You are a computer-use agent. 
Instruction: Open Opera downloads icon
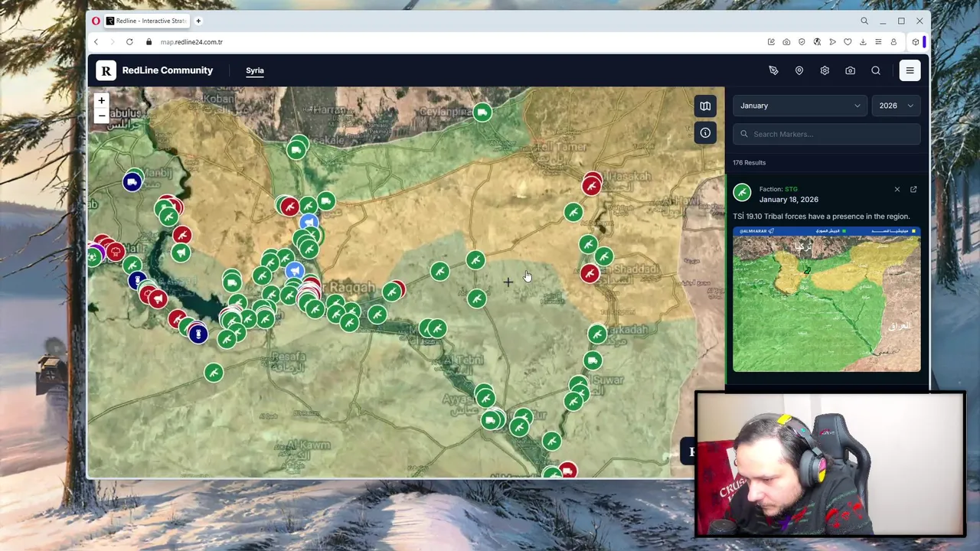(863, 42)
